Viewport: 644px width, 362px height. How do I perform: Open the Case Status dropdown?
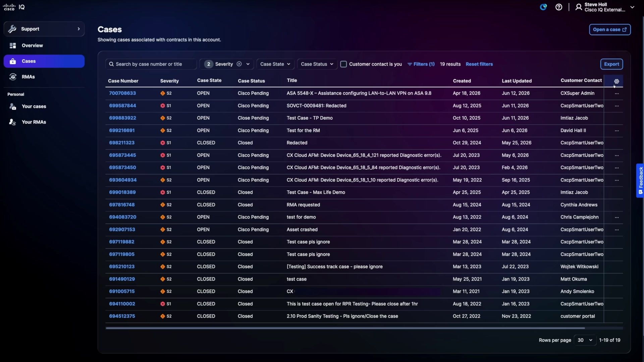[x=317, y=64]
